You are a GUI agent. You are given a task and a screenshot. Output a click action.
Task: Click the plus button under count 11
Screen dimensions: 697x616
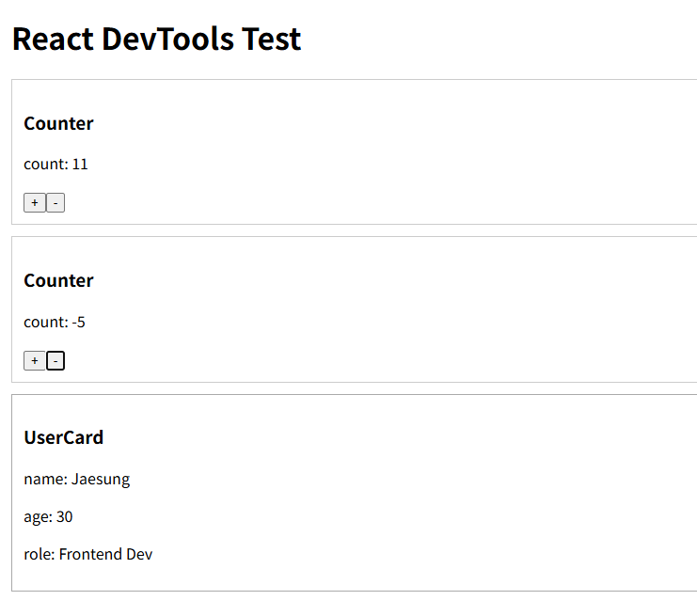click(34, 203)
